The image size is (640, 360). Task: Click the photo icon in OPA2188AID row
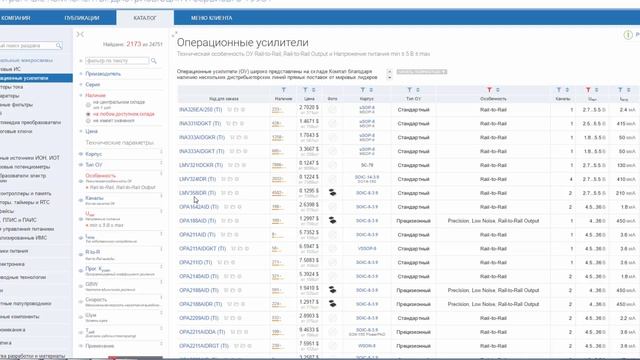coord(333,290)
